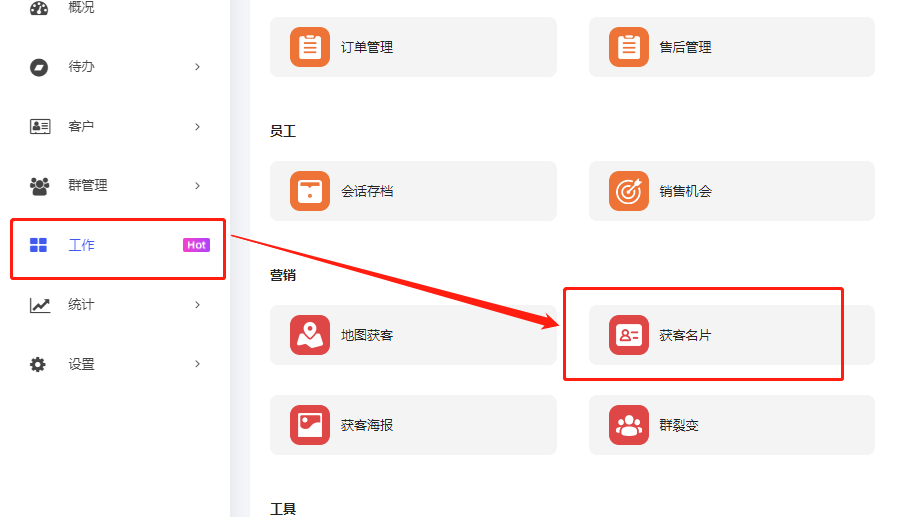Viewport: 903px width, 517px height.
Task: Expand the 待办 menu chevron
Action: (198, 67)
